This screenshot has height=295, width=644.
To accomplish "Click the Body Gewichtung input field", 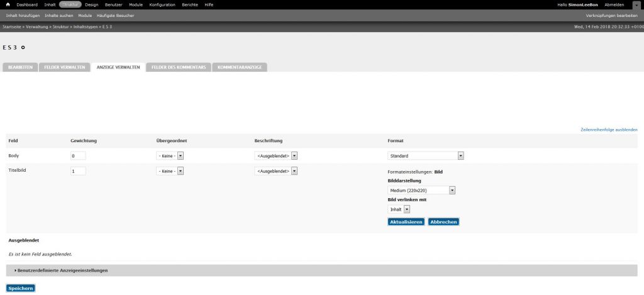I will click(x=78, y=155).
